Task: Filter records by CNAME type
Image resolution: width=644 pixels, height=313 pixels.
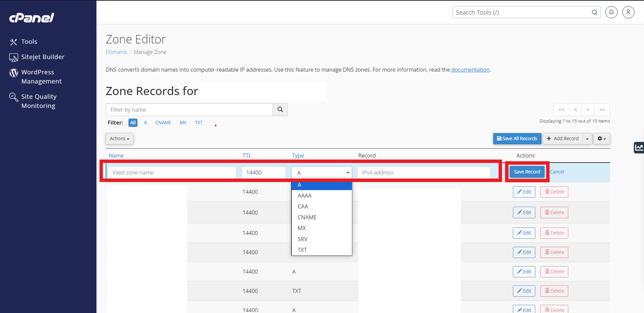Action: tap(163, 123)
